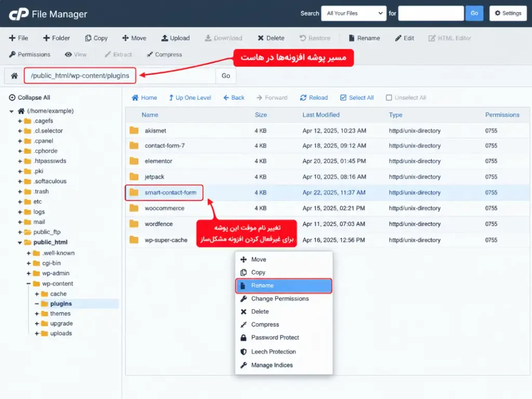Collapse the wp-content tree node
Viewport: 532px width, 399px height.
29,284
